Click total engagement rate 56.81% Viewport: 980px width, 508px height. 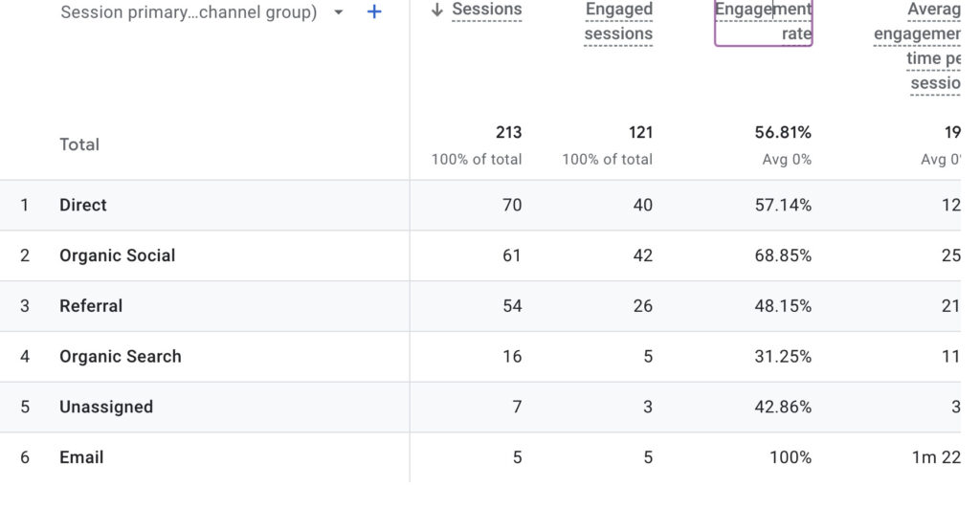coord(783,132)
